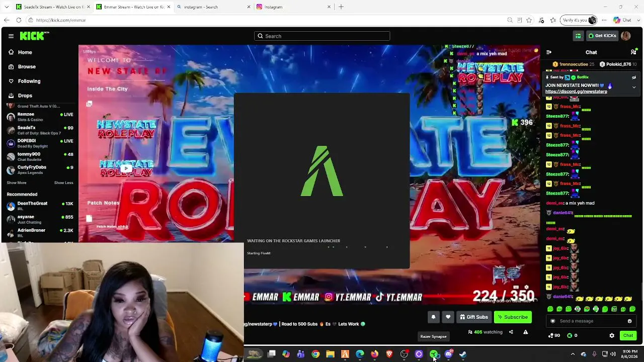Viewport: 644px width, 362px height.
Task: Follow the channel with heart button
Action: tap(448, 317)
